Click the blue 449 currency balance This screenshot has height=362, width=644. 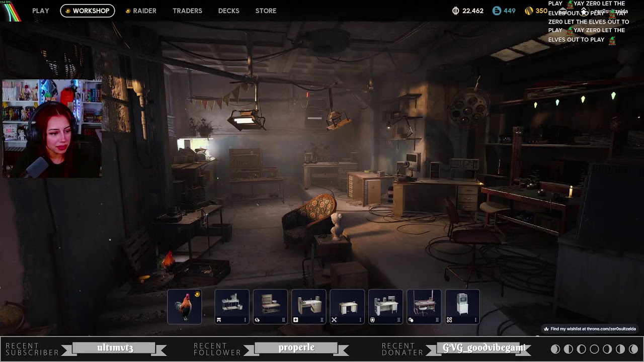coord(504,11)
